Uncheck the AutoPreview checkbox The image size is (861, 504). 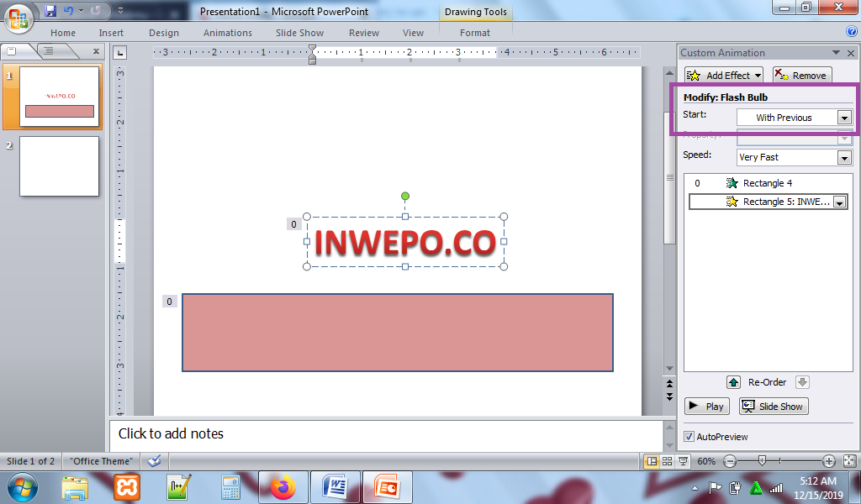click(689, 437)
